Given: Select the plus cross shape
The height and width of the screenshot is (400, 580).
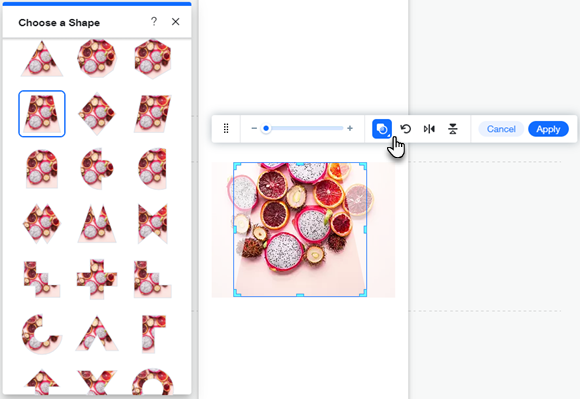Looking at the screenshot, I should pyautogui.click(x=97, y=279).
